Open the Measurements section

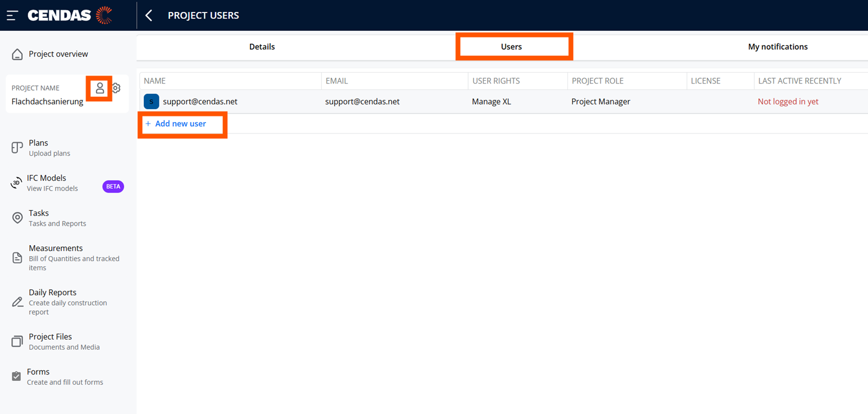point(56,248)
